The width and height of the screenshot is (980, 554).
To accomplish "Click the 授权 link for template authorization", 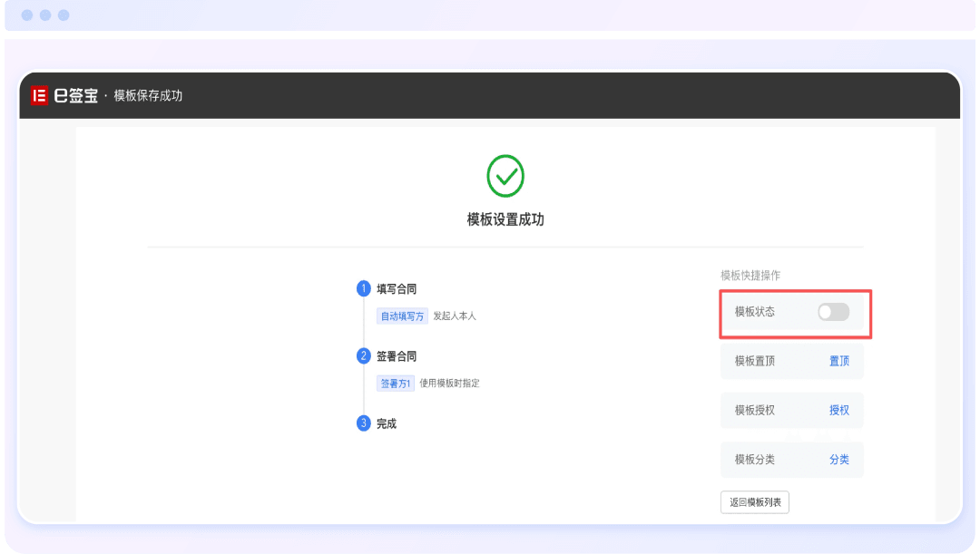I will click(838, 411).
